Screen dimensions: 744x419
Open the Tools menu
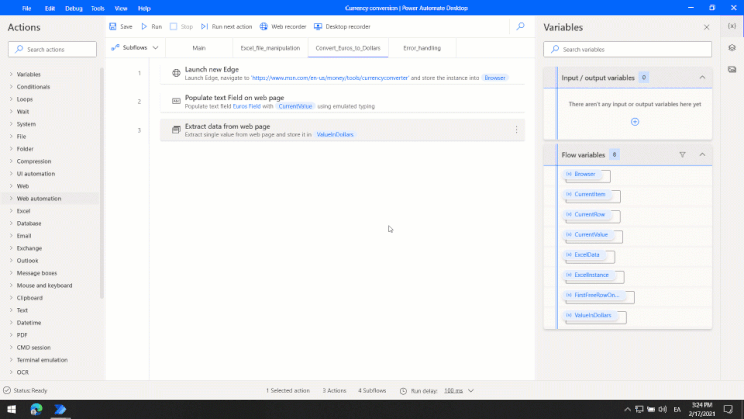(98, 8)
